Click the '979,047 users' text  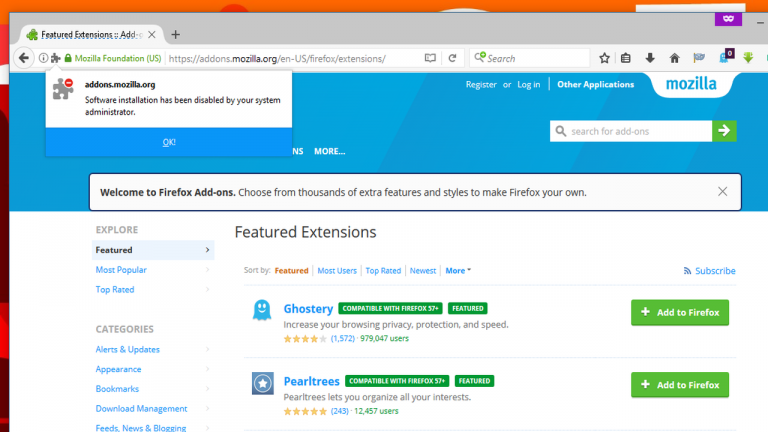coord(384,338)
